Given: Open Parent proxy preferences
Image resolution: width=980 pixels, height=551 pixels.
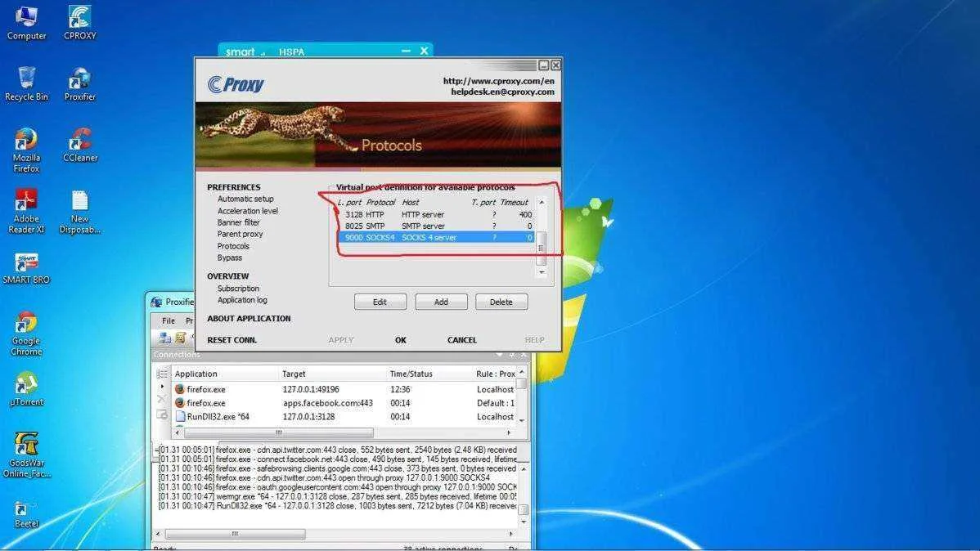Looking at the screenshot, I should pos(240,234).
